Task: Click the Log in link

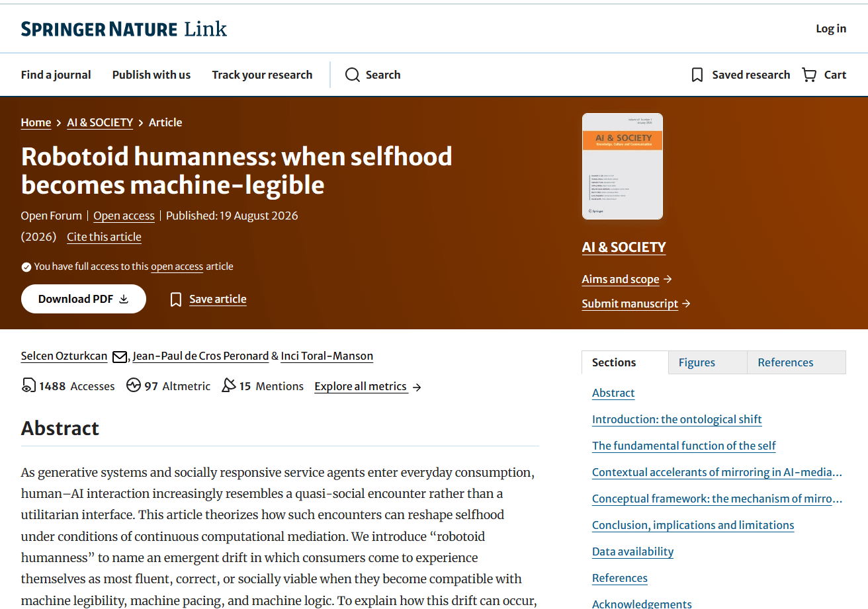Action: (831, 28)
